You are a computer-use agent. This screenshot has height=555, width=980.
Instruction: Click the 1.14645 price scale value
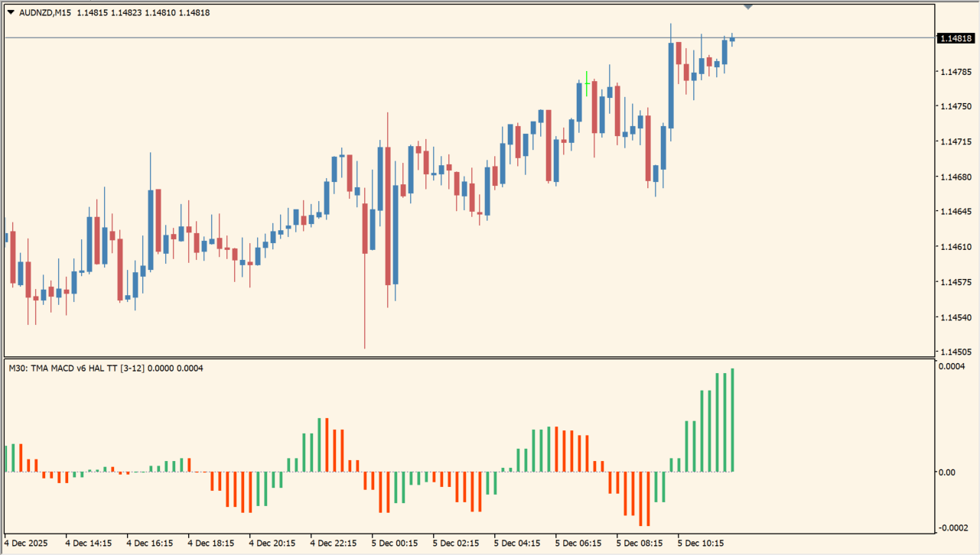pyautogui.click(x=956, y=212)
